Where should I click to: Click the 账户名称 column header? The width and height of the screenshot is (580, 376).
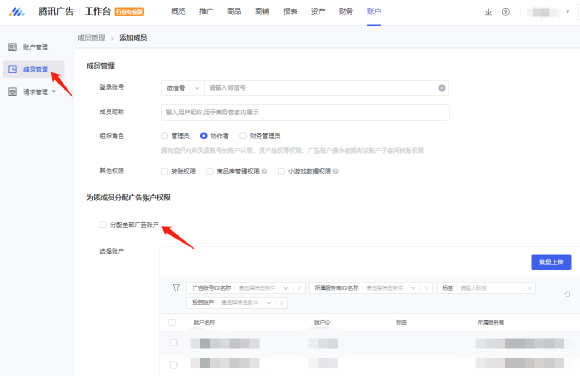pos(204,322)
